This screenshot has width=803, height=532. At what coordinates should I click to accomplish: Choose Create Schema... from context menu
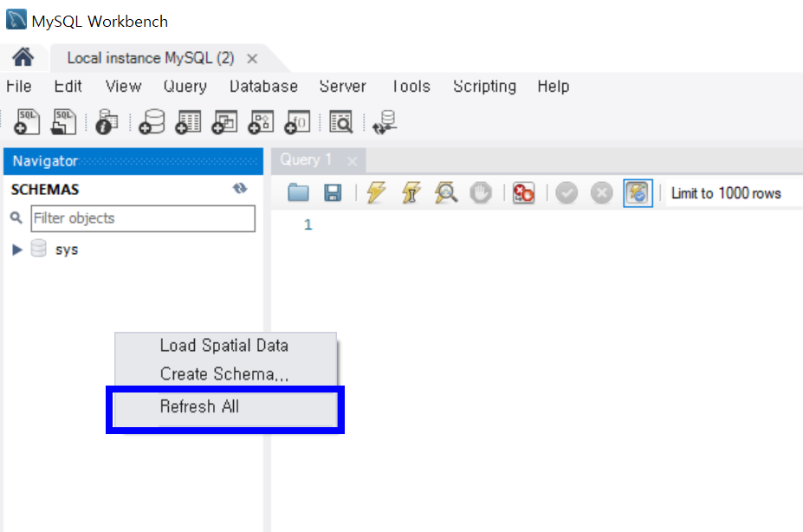225,373
